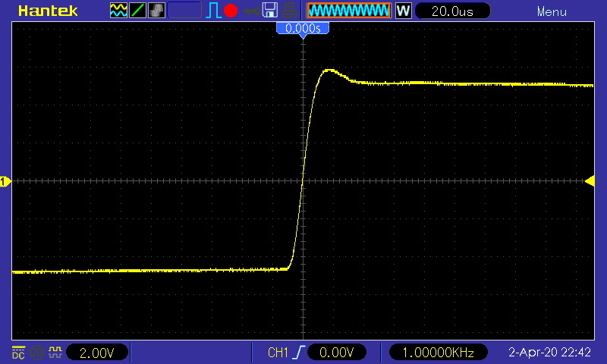Open the Menu button
Image resolution: width=607 pixels, height=364 pixels.
[552, 11]
